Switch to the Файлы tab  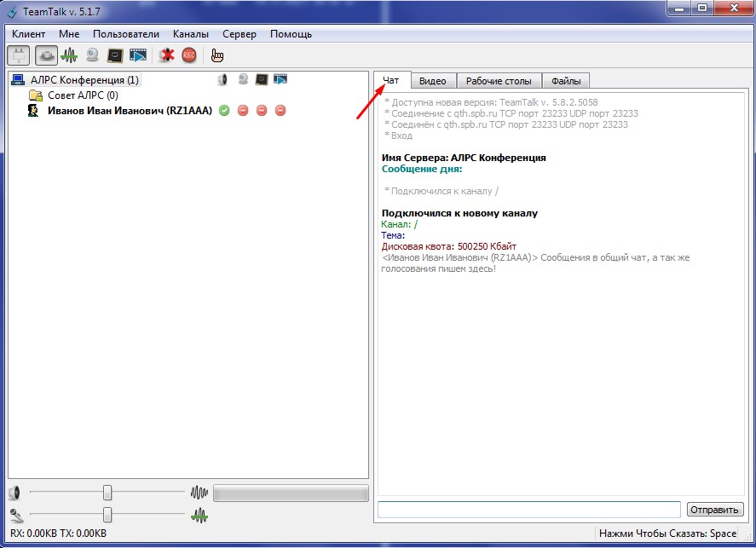click(x=566, y=81)
